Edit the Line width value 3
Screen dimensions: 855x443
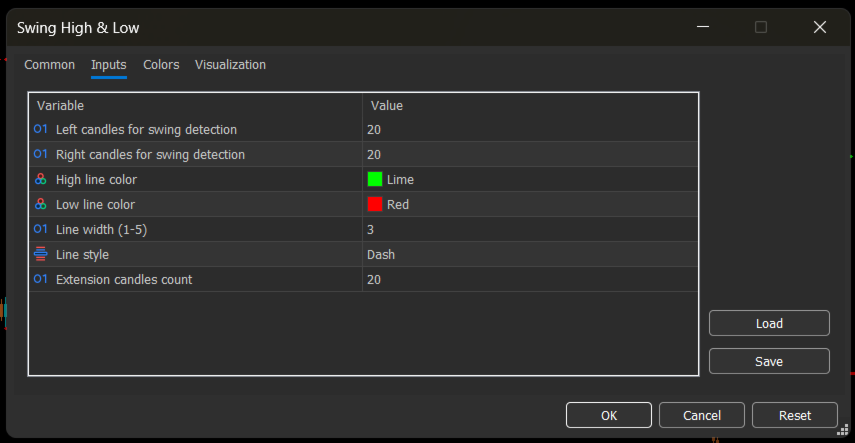530,230
